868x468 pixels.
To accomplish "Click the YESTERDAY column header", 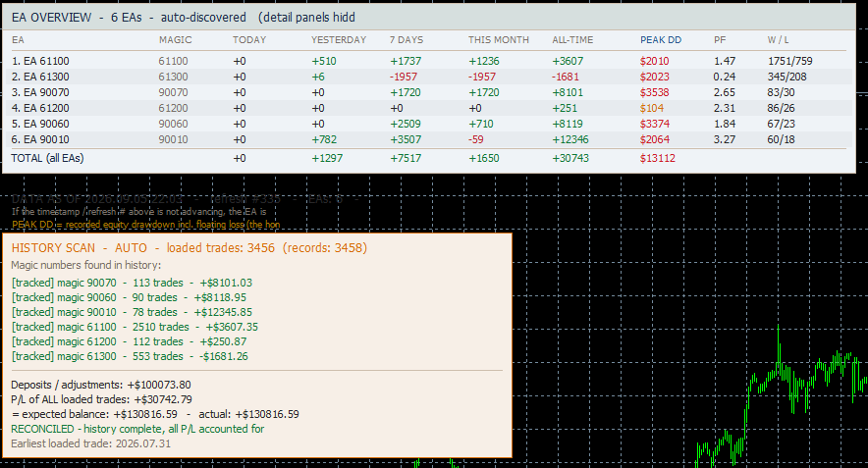I will (x=339, y=40).
